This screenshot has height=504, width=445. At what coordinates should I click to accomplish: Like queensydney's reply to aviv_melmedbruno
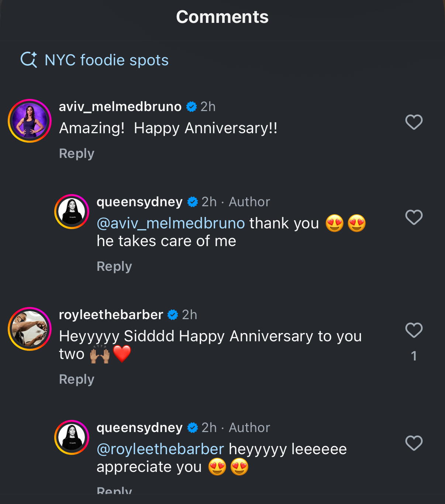(x=414, y=217)
